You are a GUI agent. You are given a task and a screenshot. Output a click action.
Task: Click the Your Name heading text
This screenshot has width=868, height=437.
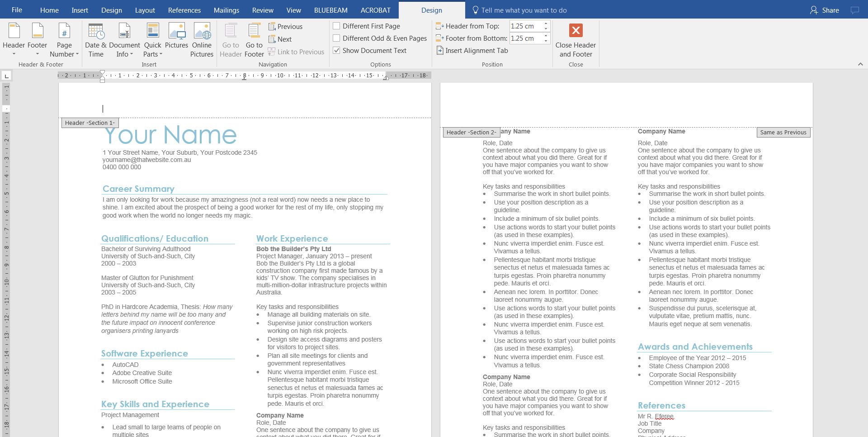[x=170, y=135]
